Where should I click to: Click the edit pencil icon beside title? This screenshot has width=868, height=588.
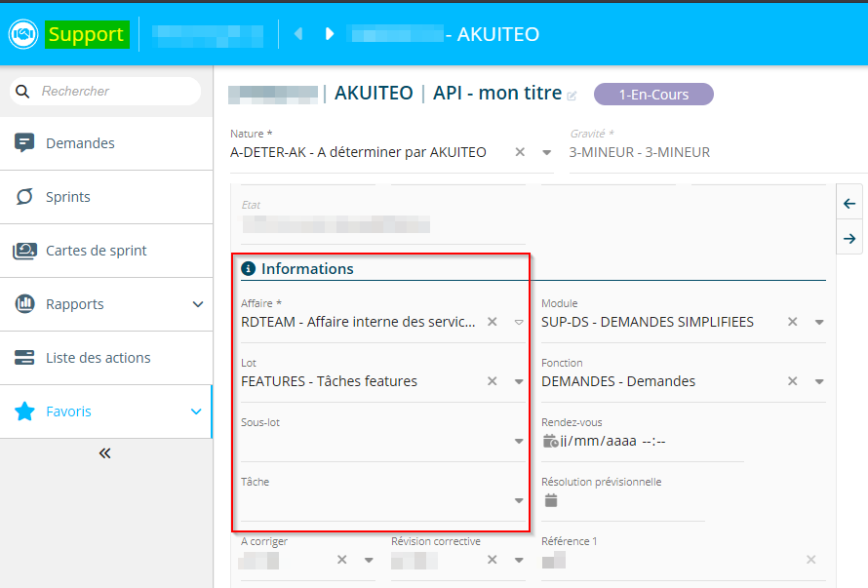point(572,96)
